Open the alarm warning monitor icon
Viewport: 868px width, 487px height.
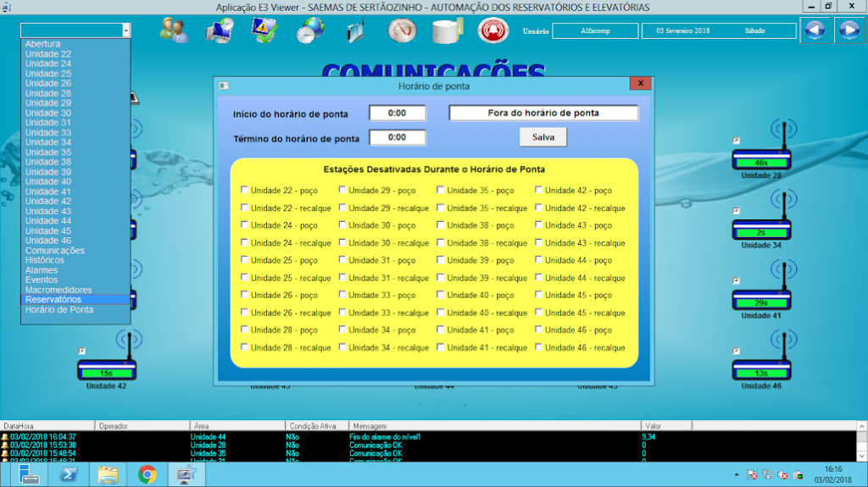pyautogui.click(x=264, y=30)
